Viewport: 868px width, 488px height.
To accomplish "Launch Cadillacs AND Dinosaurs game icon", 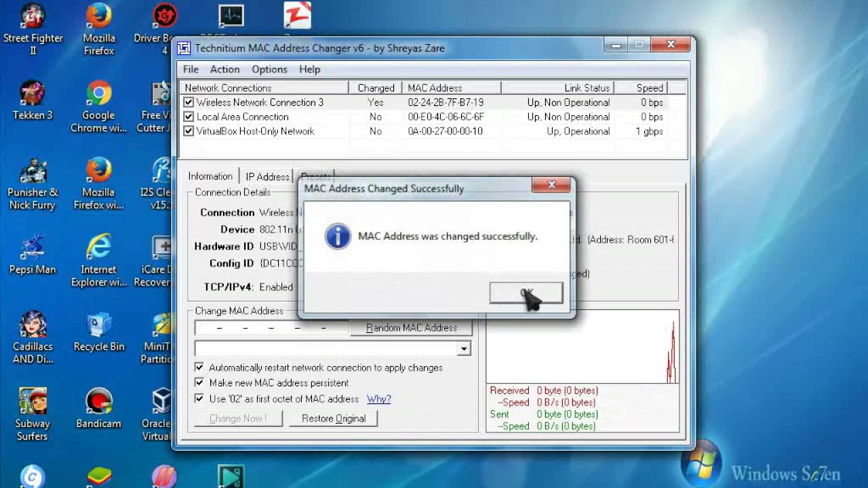I will point(33,338).
